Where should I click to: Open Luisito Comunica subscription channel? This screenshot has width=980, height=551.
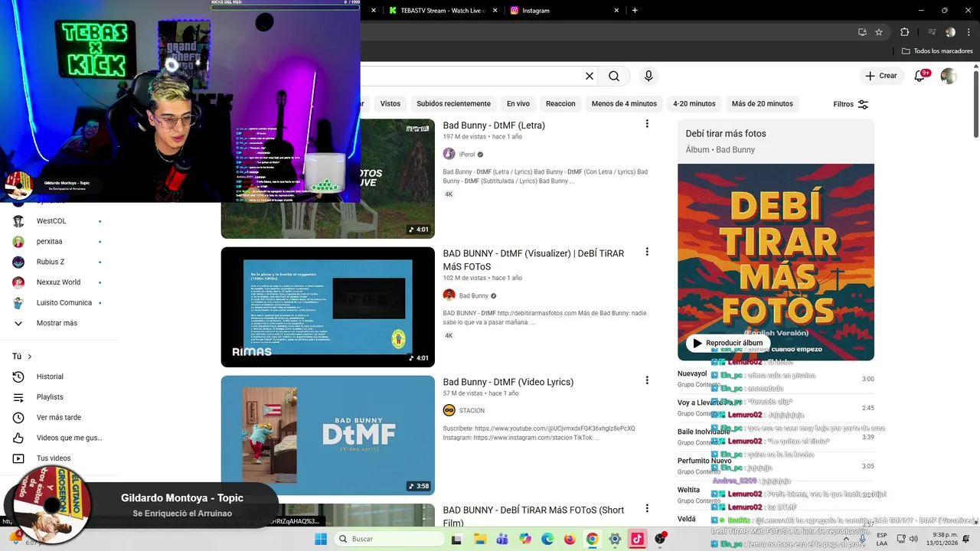(x=64, y=303)
